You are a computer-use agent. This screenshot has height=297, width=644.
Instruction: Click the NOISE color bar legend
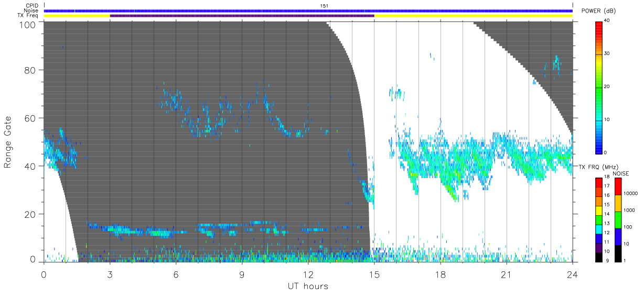point(618,219)
